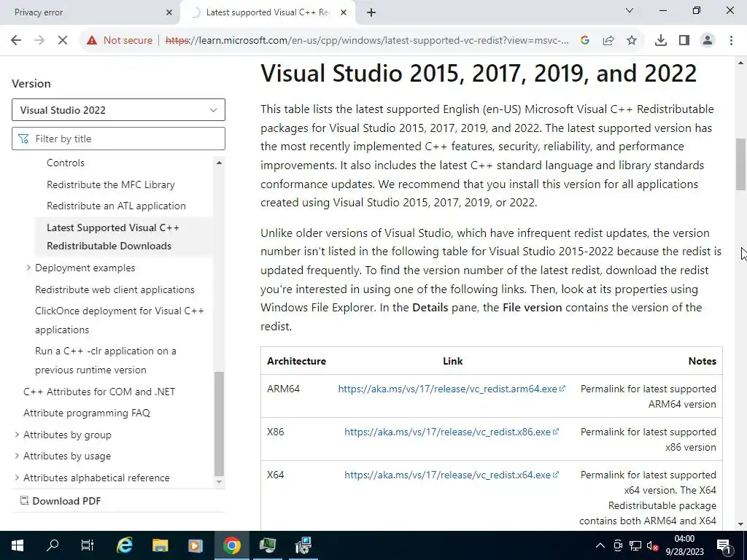Open Visual Studio 2022 version dropdown

point(118,110)
